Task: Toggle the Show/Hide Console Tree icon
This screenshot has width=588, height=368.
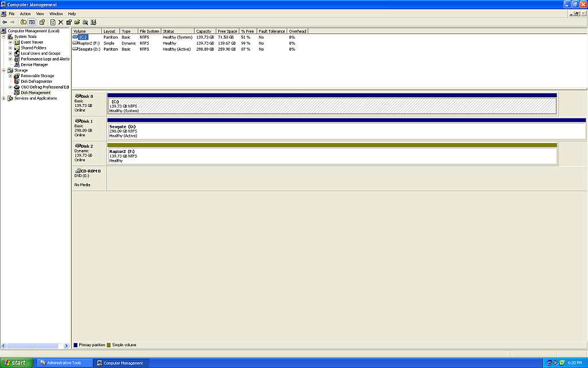Action: (32, 22)
